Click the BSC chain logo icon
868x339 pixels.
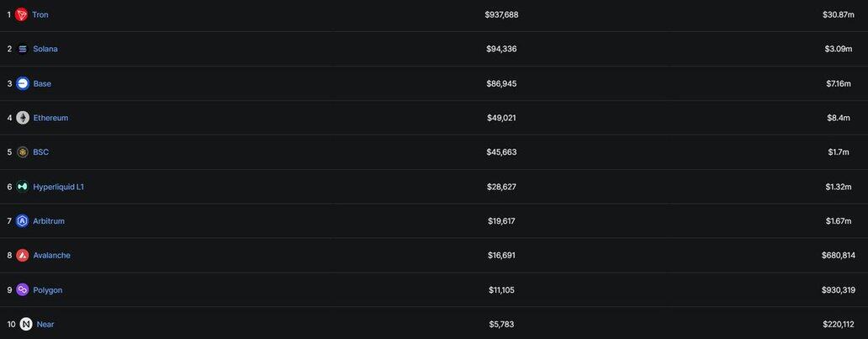(x=23, y=152)
